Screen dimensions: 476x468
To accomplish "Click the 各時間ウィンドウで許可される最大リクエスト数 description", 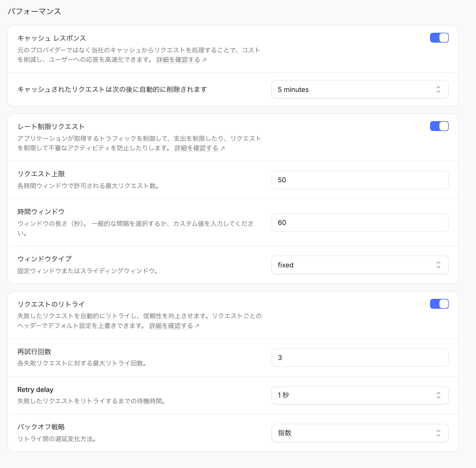I will (x=88, y=186).
